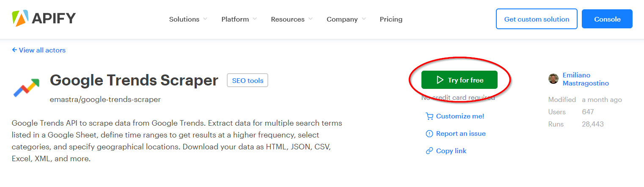Screen dimensions: 644x187
Task: Expand the Company menu chevron
Action: tap(363, 19)
